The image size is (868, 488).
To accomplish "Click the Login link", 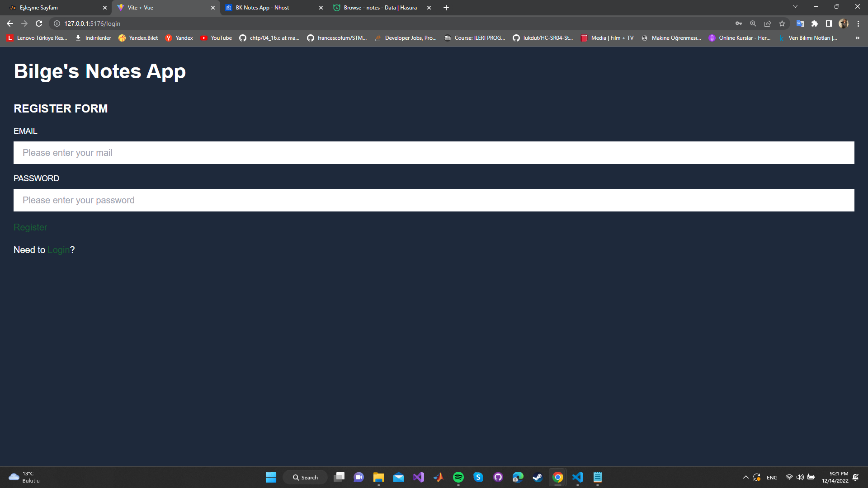I will 58,250.
